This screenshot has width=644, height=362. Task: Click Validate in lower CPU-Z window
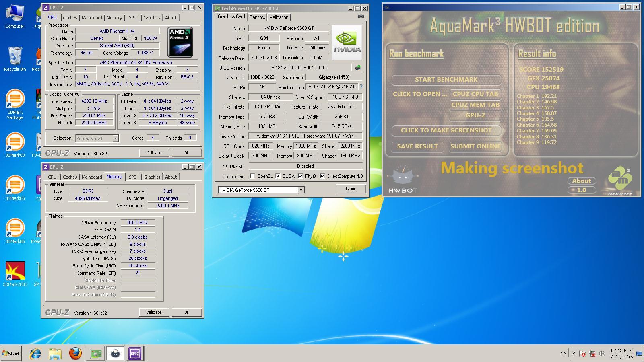click(x=154, y=312)
